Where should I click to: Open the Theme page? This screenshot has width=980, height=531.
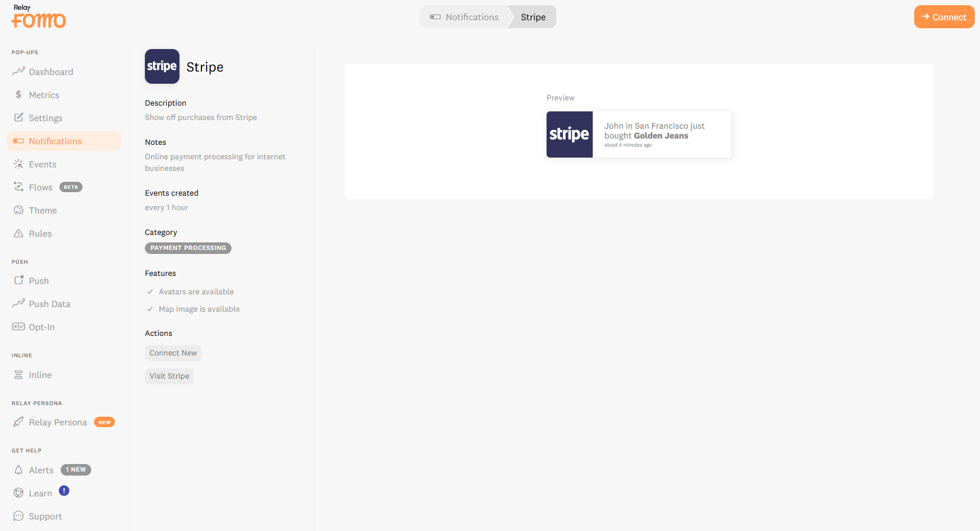[x=64, y=210]
